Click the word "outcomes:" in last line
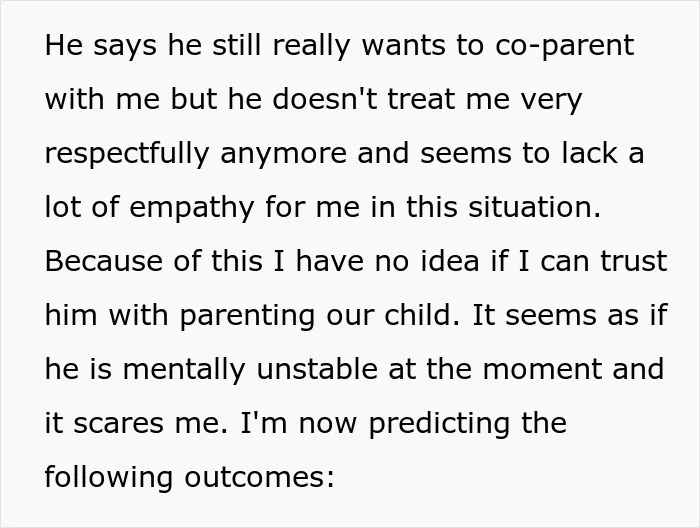This screenshot has width=700, height=528. (259, 478)
